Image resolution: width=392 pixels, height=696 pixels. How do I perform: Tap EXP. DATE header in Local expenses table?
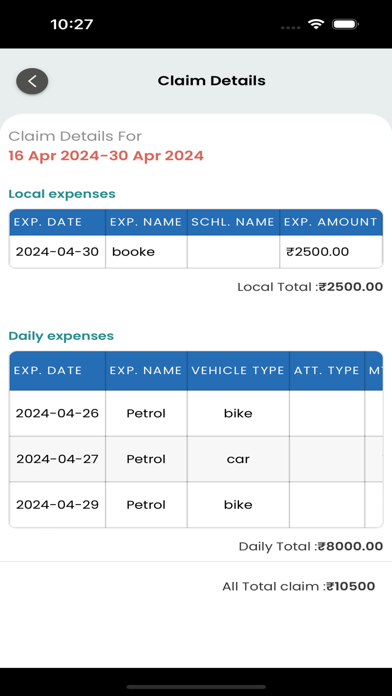coord(48,222)
